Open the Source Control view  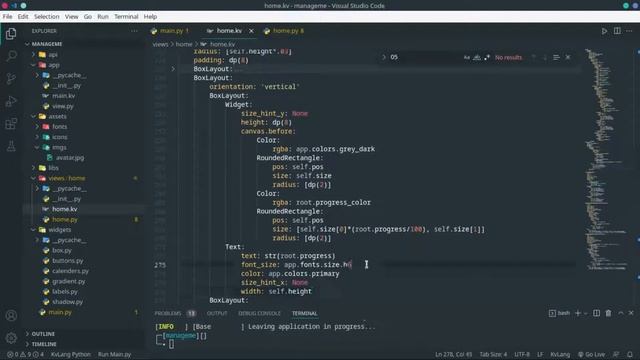tap(11, 78)
